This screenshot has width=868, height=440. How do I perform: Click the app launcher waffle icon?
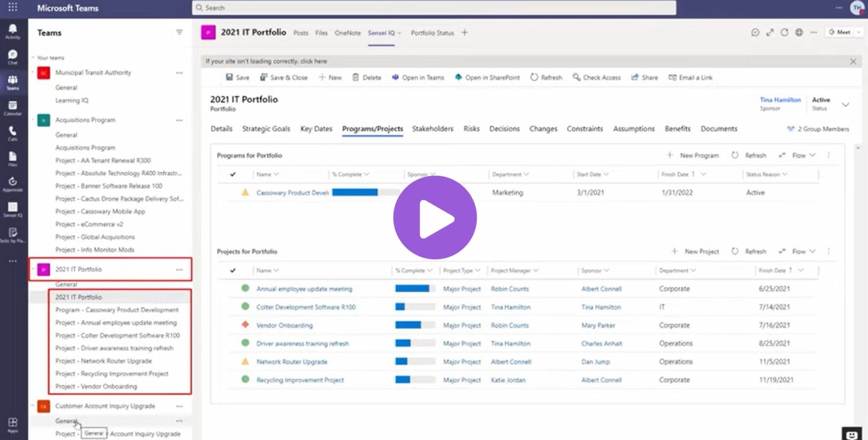tap(12, 7)
